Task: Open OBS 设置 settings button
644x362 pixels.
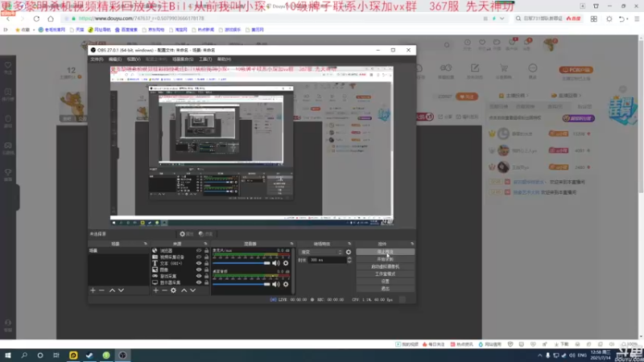Action: click(x=386, y=282)
